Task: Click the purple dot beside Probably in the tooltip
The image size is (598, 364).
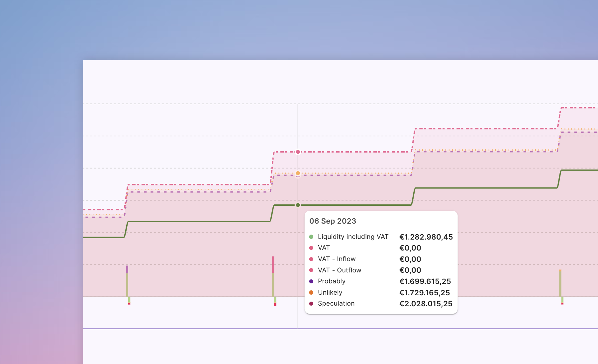Action: click(311, 281)
